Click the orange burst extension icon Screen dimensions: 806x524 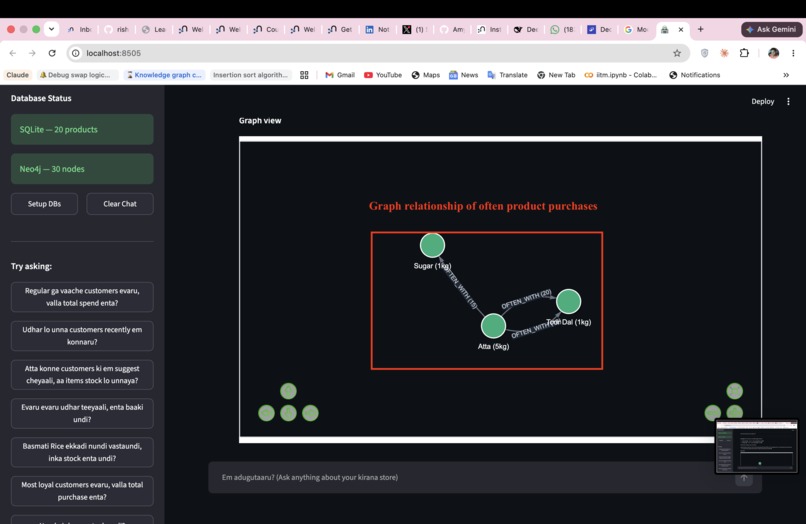[x=724, y=53]
